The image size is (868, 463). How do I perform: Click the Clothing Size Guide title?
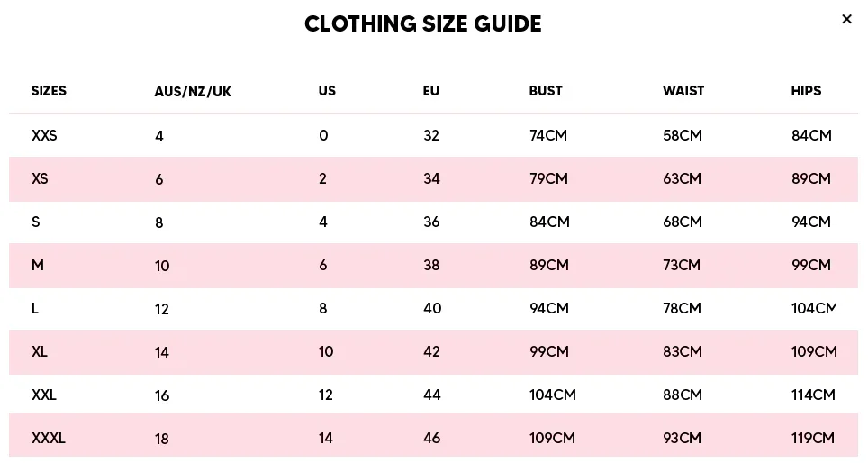point(423,23)
